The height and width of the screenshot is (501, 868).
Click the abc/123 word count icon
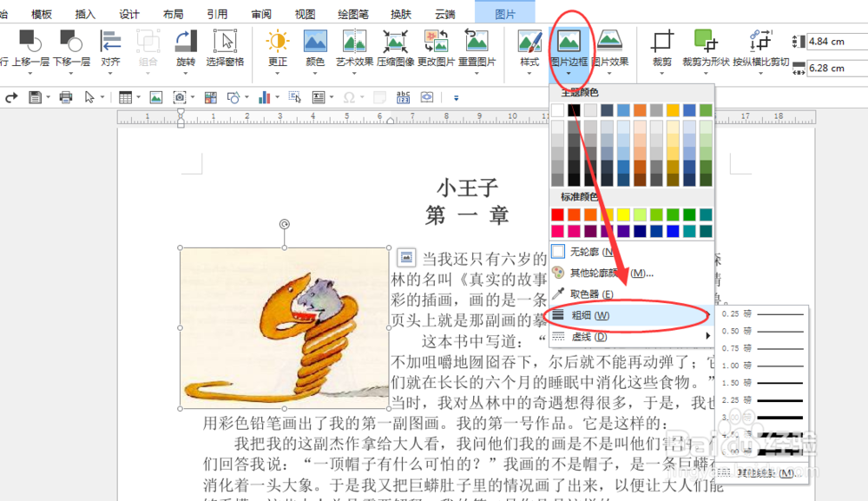pos(403,98)
